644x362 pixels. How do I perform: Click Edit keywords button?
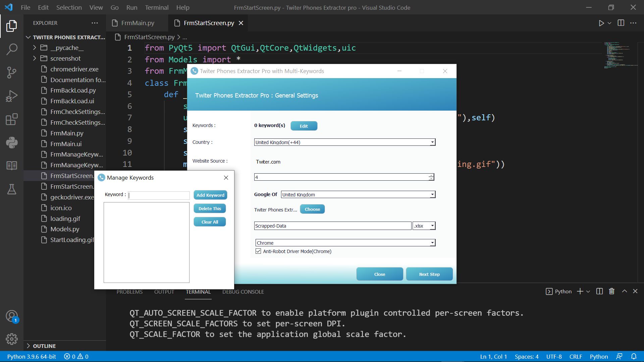pyautogui.click(x=304, y=126)
